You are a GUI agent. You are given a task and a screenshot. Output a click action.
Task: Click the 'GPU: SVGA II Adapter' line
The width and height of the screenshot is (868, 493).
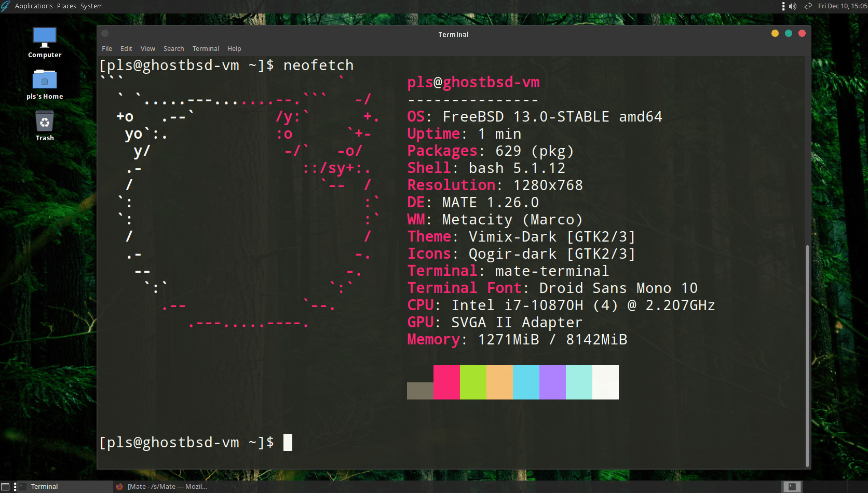[495, 322]
